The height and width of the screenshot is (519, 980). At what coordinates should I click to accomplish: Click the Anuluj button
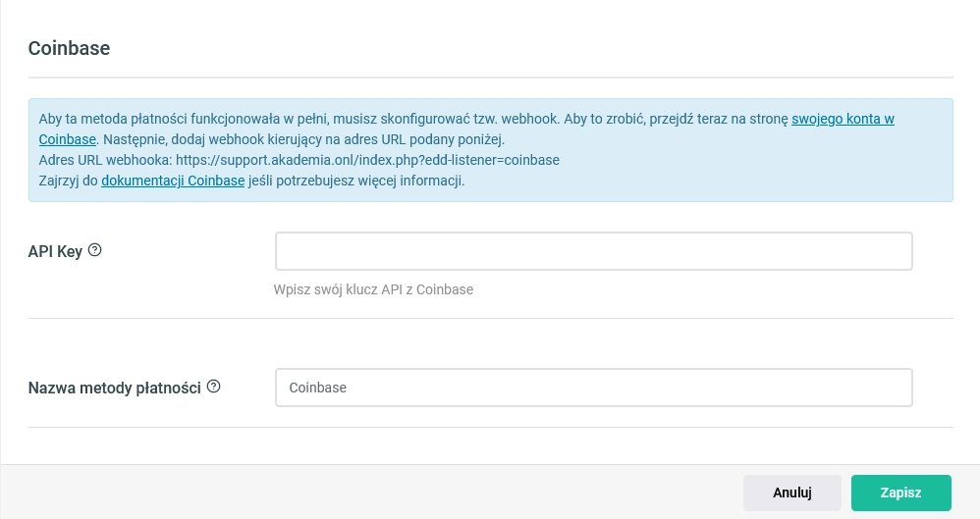(791, 493)
